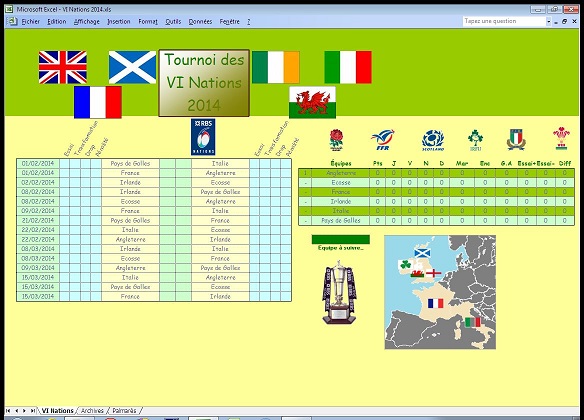The height and width of the screenshot is (420, 584).
Task: Click the French tricolour flag image
Action: (x=98, y=102)
